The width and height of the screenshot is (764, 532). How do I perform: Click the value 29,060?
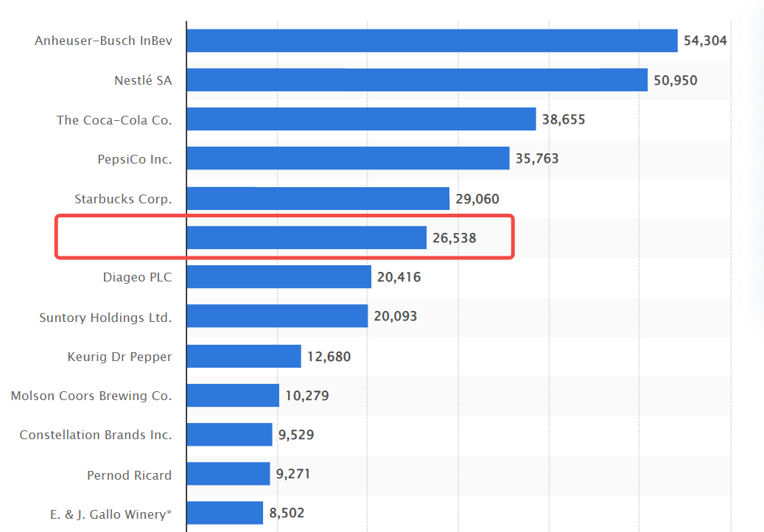coord(477,199)
